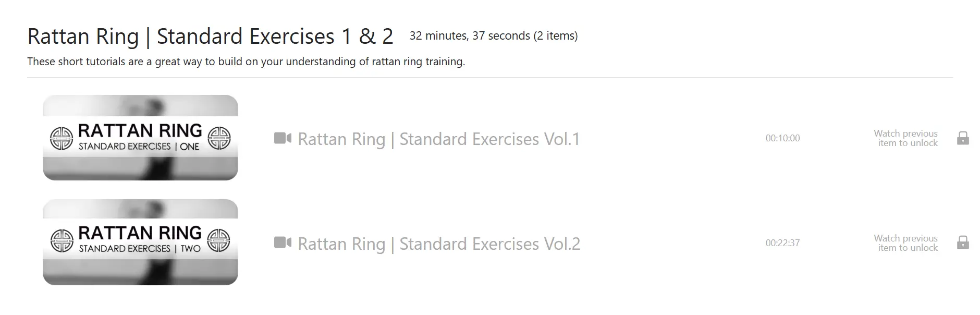Click the "STANDARD EXERCISES | TWO" thumbnail caption

[140, 249]
